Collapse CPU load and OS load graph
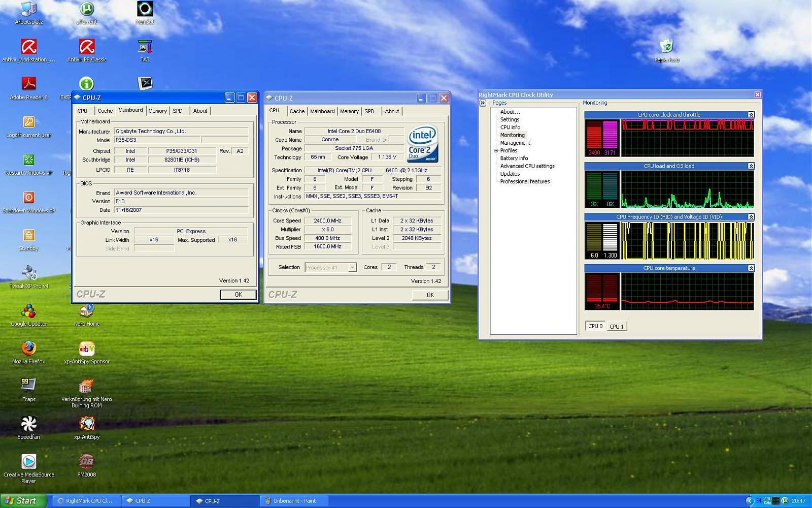Screen dimensions: 812x508 (x=751, y=166)
